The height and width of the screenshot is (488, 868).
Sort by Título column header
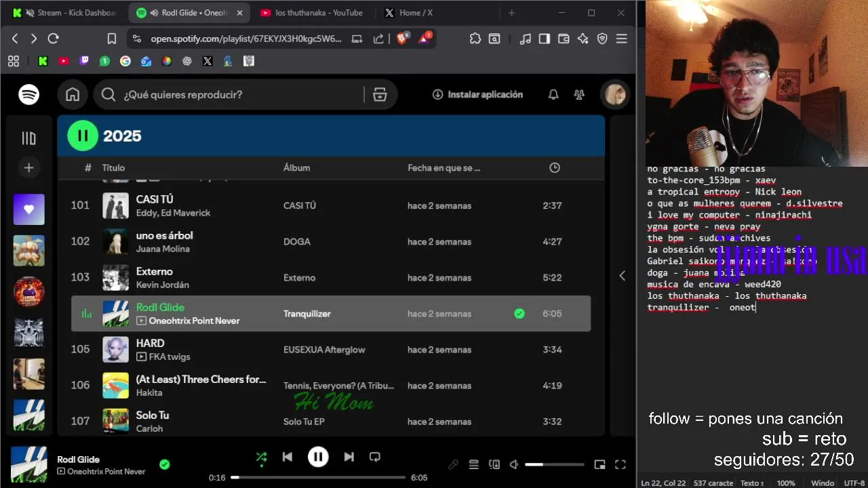coord(113,167)
